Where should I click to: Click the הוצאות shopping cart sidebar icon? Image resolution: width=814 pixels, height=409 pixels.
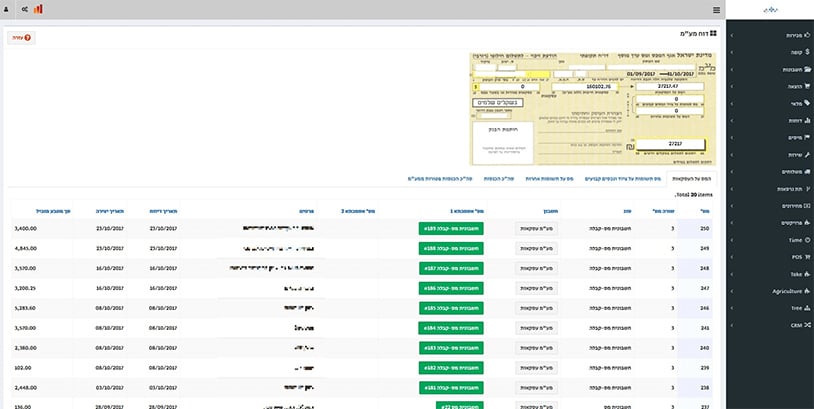pos(807,86)
